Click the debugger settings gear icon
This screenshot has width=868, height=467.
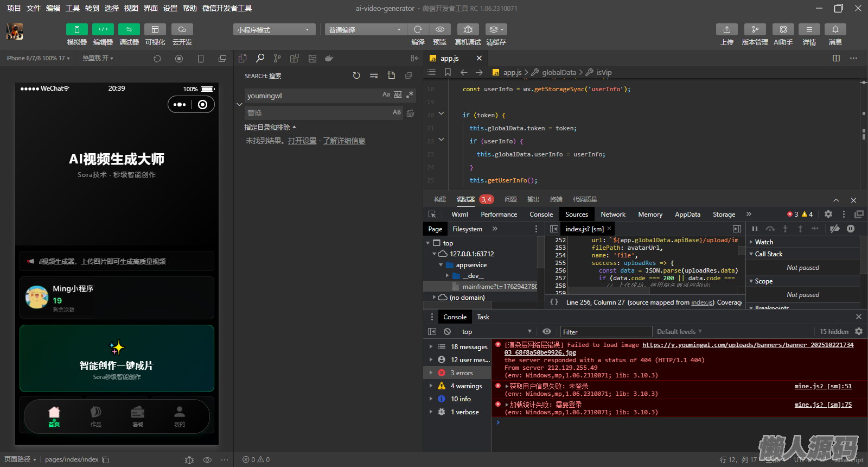(828, 214)
